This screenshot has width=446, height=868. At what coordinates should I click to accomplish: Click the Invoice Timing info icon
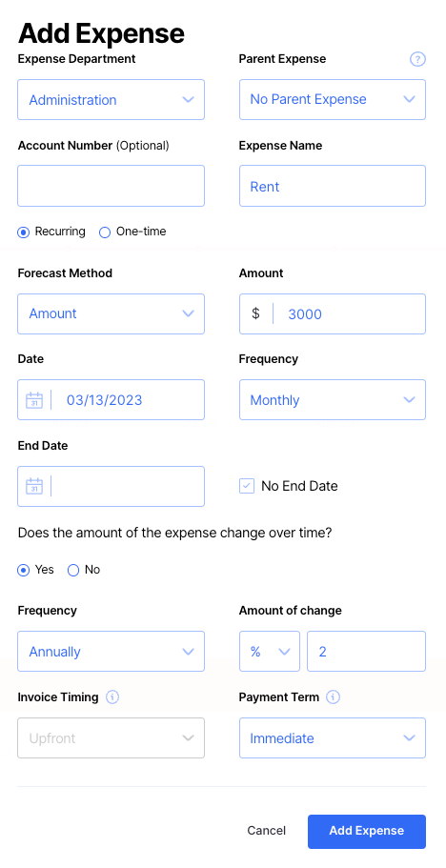(x=112, y=697)
